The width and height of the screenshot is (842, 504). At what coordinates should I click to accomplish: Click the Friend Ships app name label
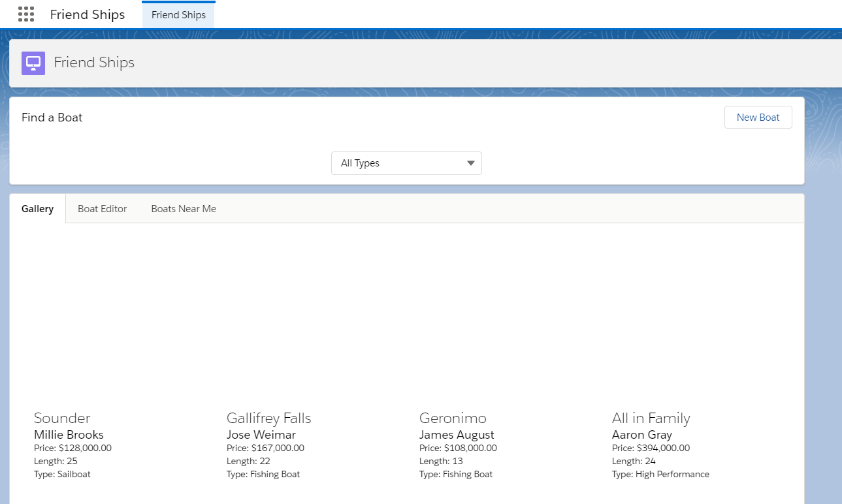[x=88, y=14]
